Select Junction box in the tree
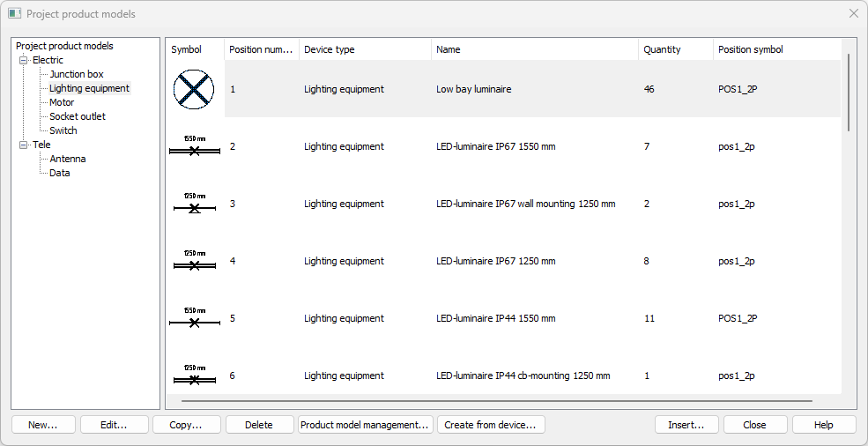The height and width of the screenshot is (446, 868). click(x=76, y=74)
